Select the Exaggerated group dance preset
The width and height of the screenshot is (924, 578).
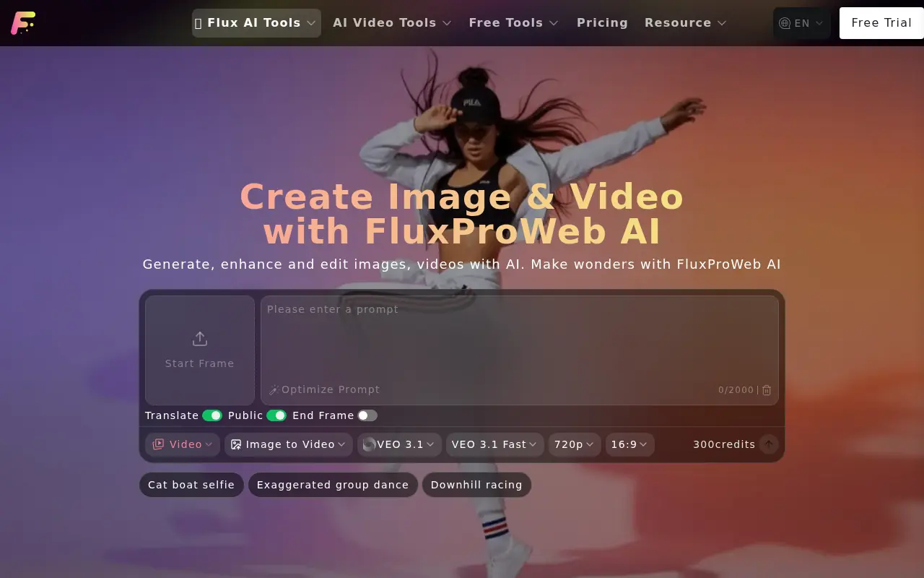tap(333, 485)
